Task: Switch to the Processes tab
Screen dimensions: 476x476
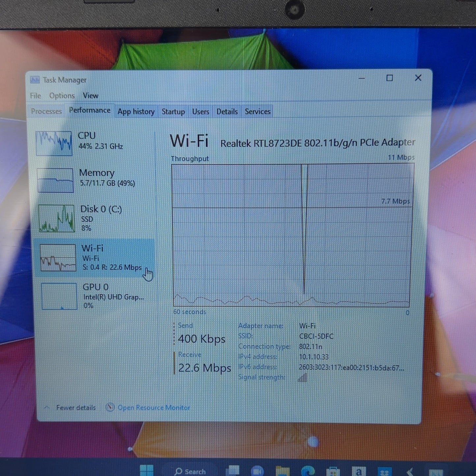Action: (46, 111)
